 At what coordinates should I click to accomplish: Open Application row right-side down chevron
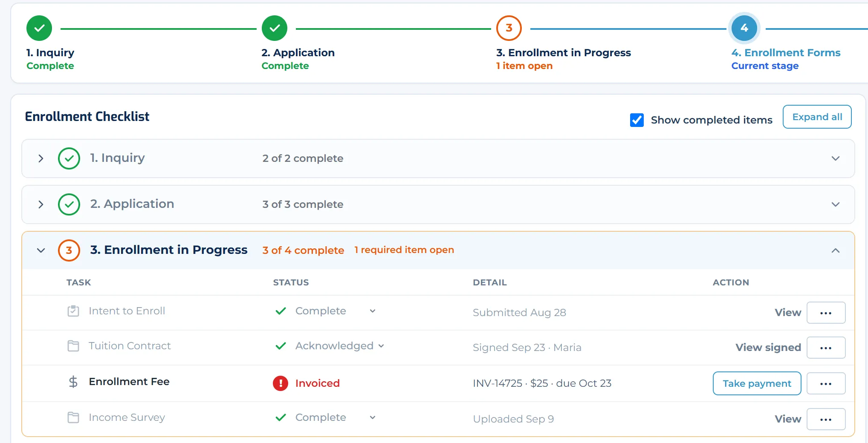tap(836, 204)
